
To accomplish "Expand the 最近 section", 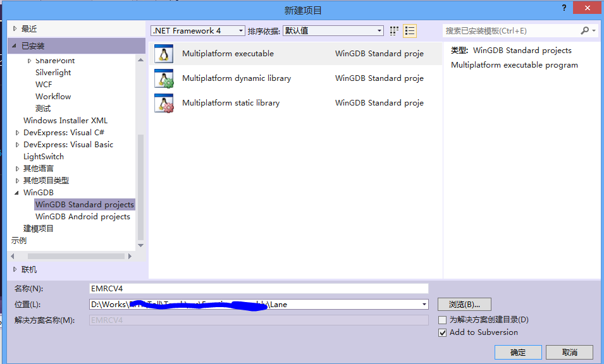I will [15, 28].
